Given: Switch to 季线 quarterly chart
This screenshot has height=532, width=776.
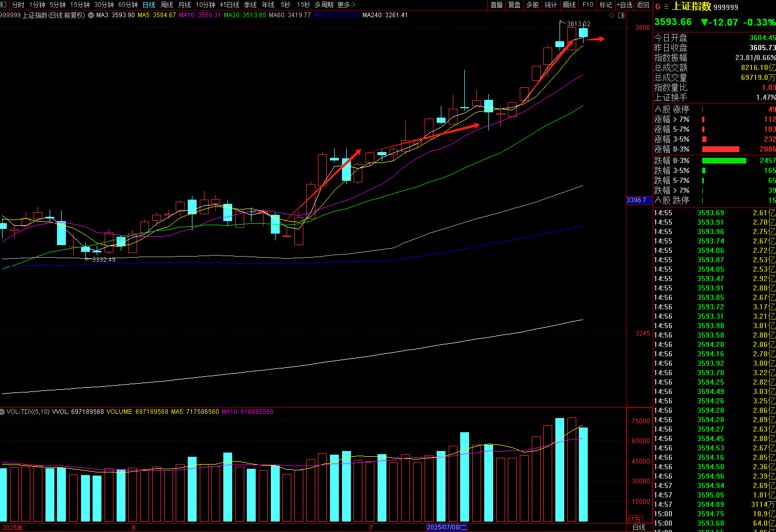Looking at the screenshot, I should [x=250, y=5].
